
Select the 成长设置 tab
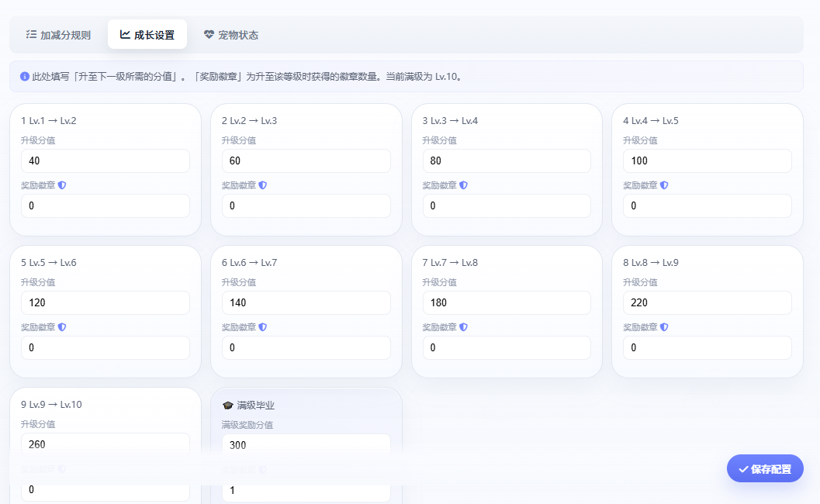pyautogui.click(x=147, y=35)
